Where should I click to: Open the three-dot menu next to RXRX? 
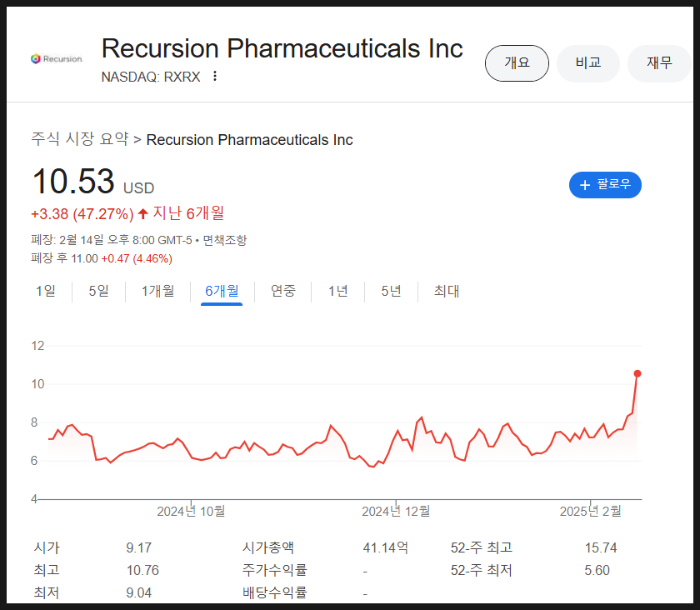(x=215, y=77)
